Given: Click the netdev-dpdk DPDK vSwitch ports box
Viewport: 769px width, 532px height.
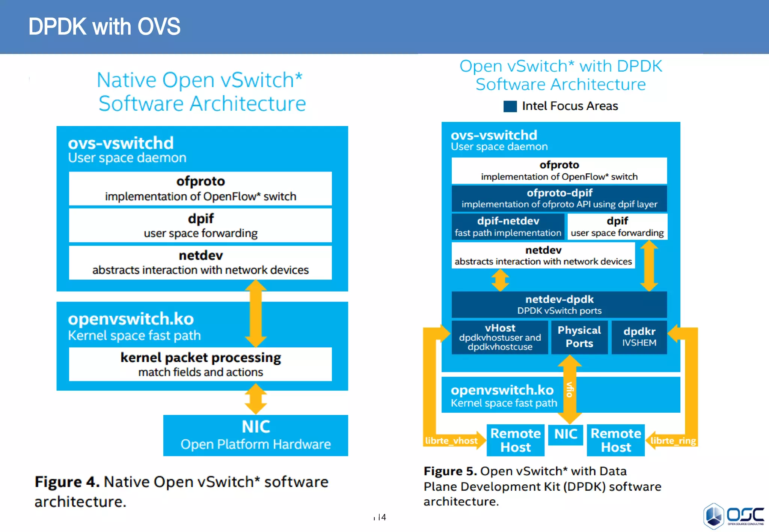Looking at the screenshot, I should (559, 305).
